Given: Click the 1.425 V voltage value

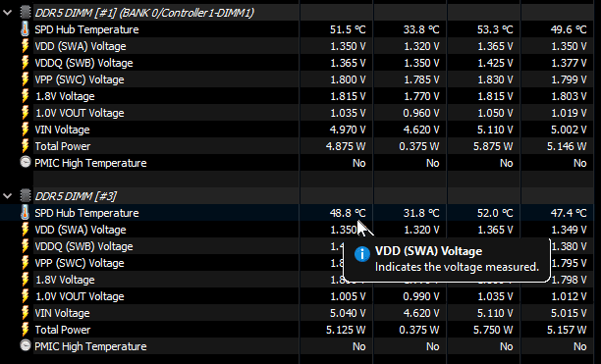Looking at the screenshot, I should click(495, 63).
